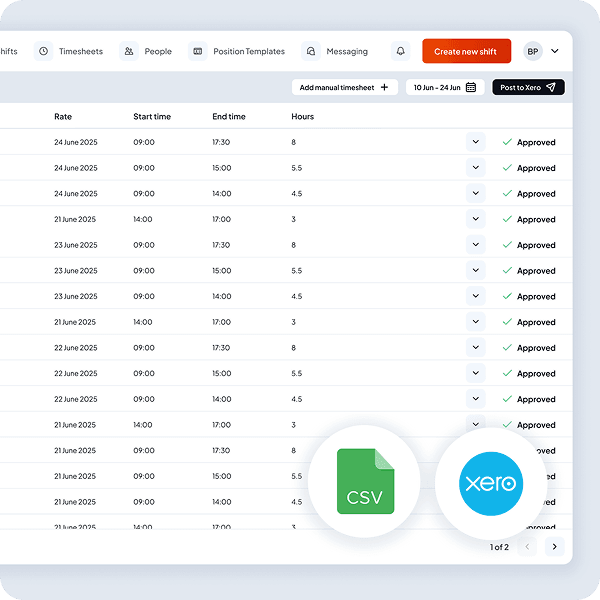Expand the 23 June 14:00 row chevron
600x600 pixels.
[x=476, y=296]
